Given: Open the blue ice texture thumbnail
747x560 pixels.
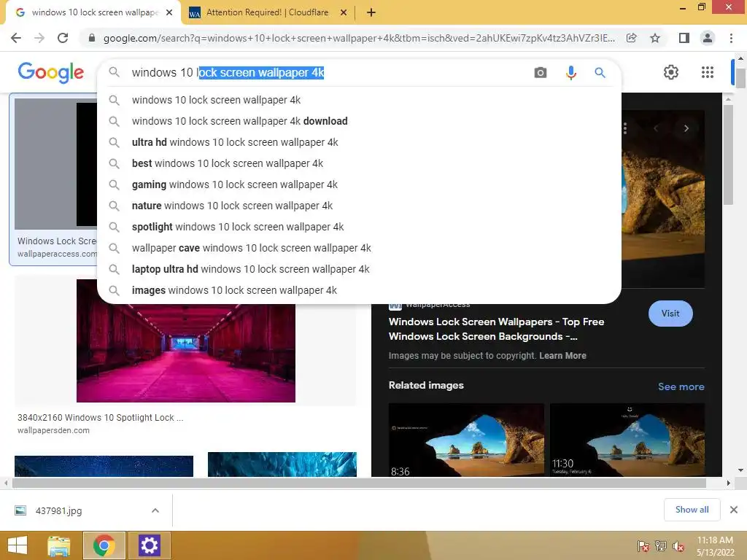Looking at the screenshot, I should pyautogui.click(x=282, y=464).
